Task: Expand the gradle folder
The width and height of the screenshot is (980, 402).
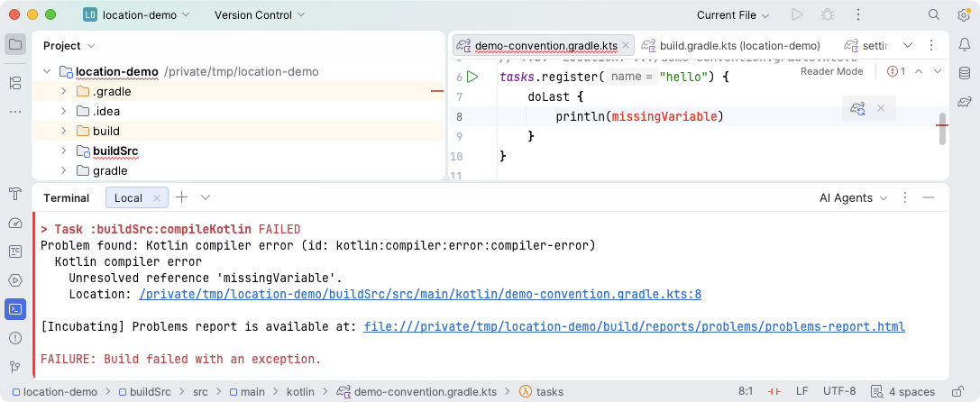Action: 63,170
